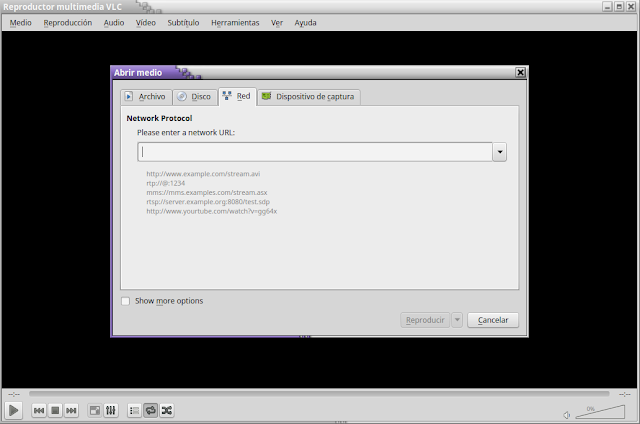Minimize the VLC main window
Image resolution: width=640 pixels, height=424 pixels.
coord(607,7)
